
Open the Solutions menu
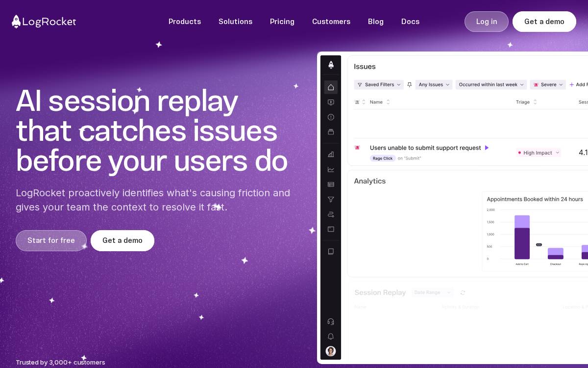coord(235,22)
